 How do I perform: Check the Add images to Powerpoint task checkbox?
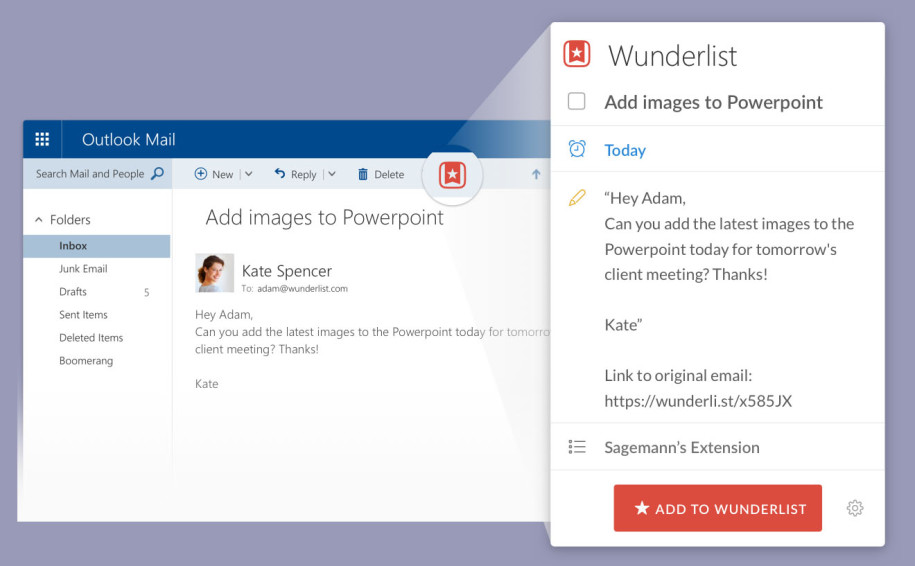pyautogui.click(x=577, y=101)
